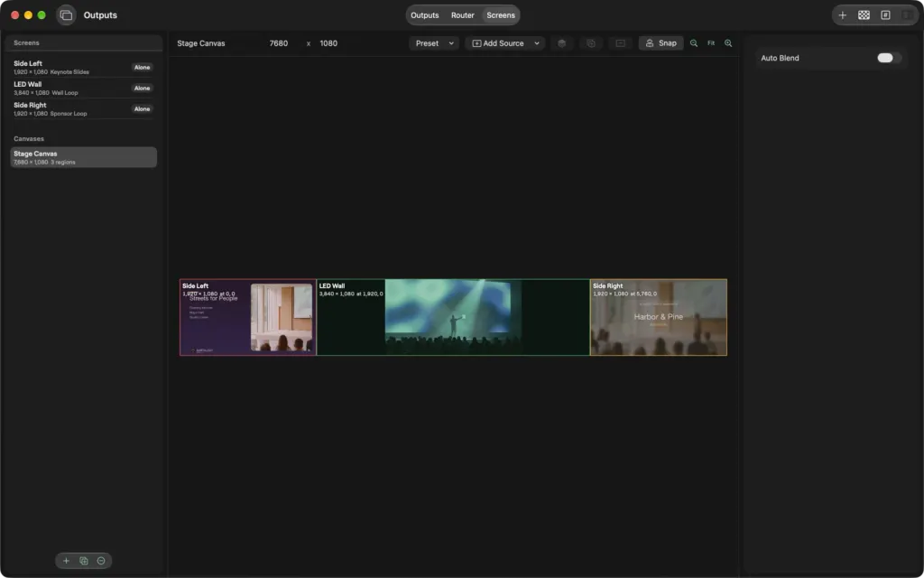Click the green fullscreen window button
924x578 pixels.
[x=42, y=15]
